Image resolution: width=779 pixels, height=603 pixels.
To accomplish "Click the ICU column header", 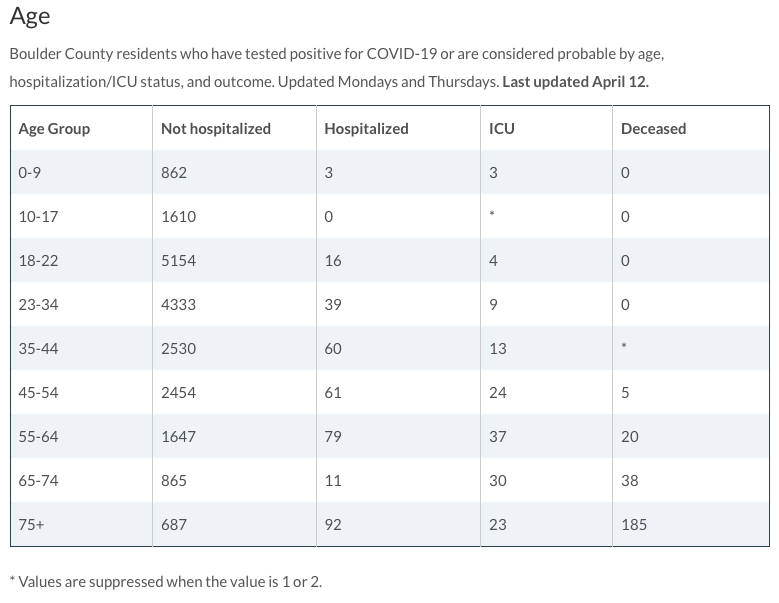I will 502,129.
